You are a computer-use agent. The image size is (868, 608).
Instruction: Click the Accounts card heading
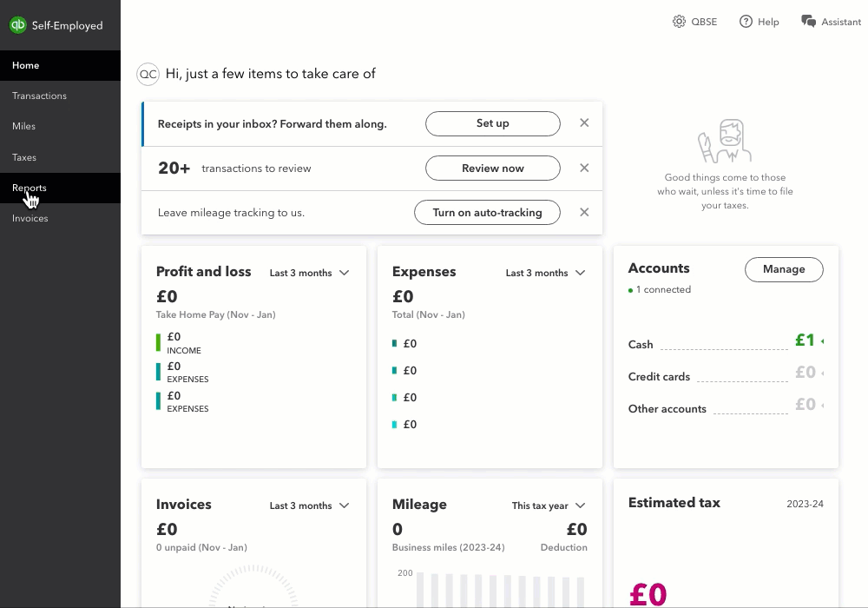[659, 268]
